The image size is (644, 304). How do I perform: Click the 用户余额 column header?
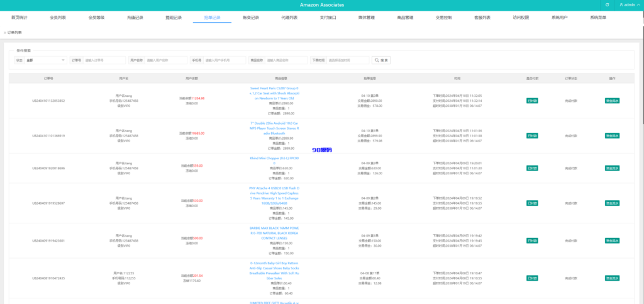click(x=192, y=78)
